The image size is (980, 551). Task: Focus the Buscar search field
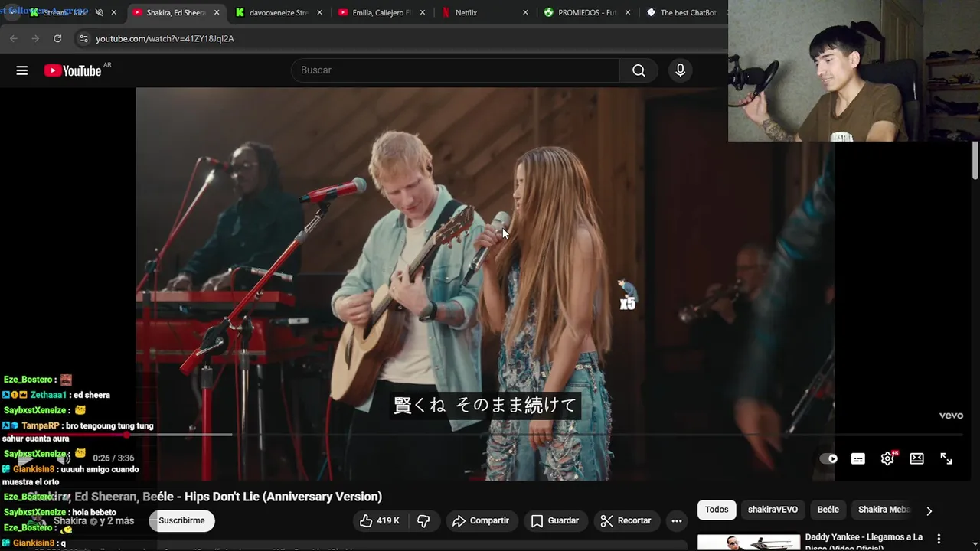tap(456, 70)
